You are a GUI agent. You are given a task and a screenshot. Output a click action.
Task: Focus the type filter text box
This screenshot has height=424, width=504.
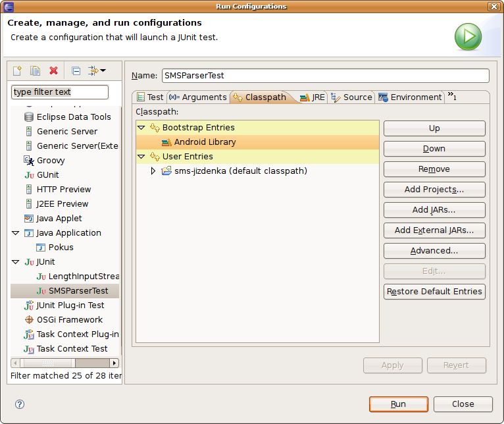tap(60, 92)
